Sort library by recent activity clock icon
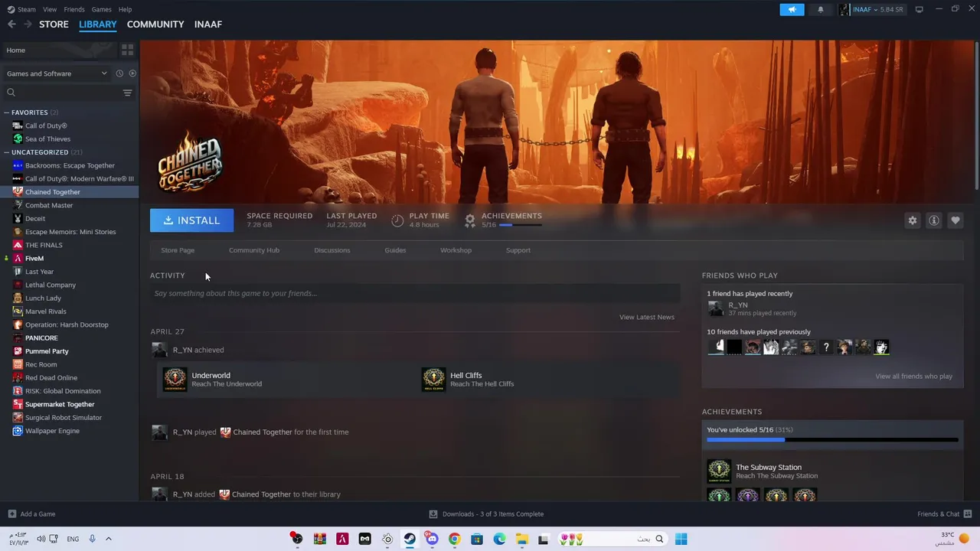This screenshot has height=551, width=980. [119, 73]
